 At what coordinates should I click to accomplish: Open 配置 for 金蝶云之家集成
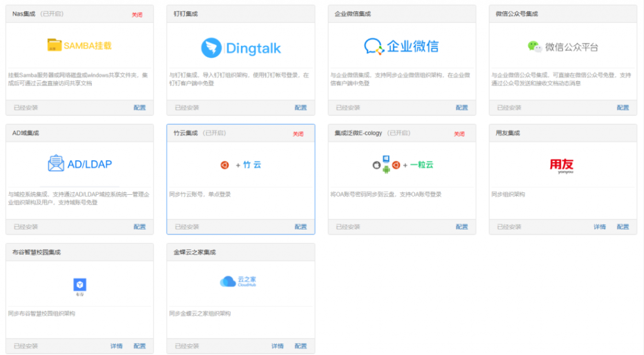[301, 346]
